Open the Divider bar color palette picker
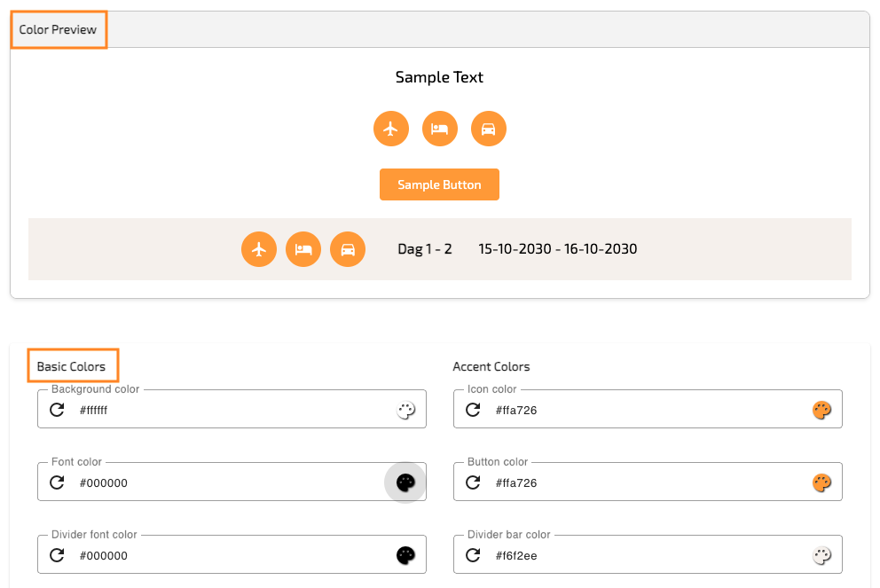The width and height of the screenshot is (880, 588). click(821, 555)
